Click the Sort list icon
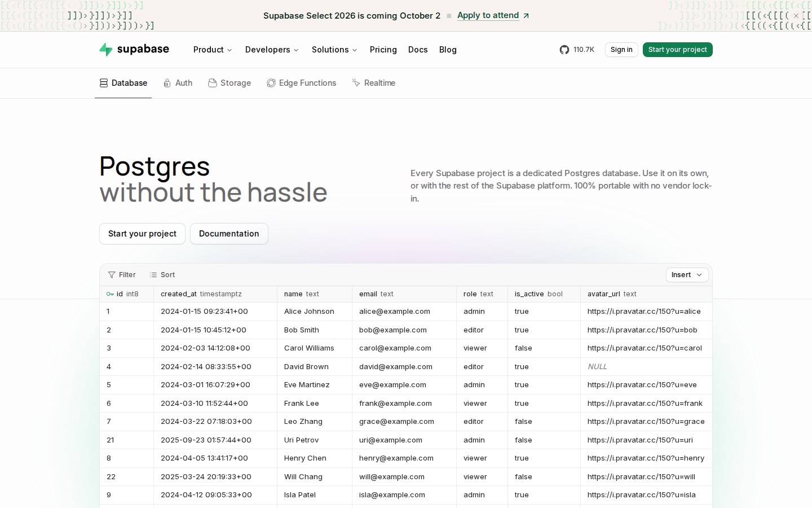The image size is (812, 508). (x=153, y=275)
